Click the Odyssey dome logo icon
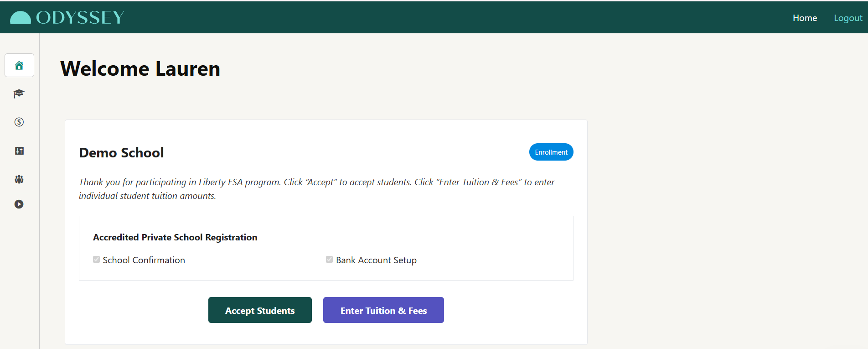 point(21,17)
